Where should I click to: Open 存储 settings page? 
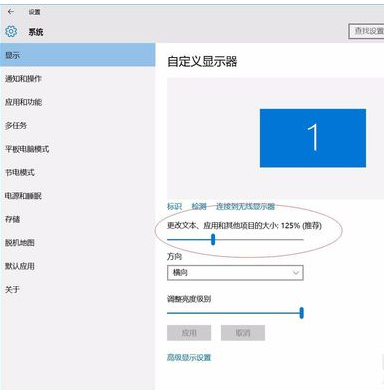(x=78, y=219)
